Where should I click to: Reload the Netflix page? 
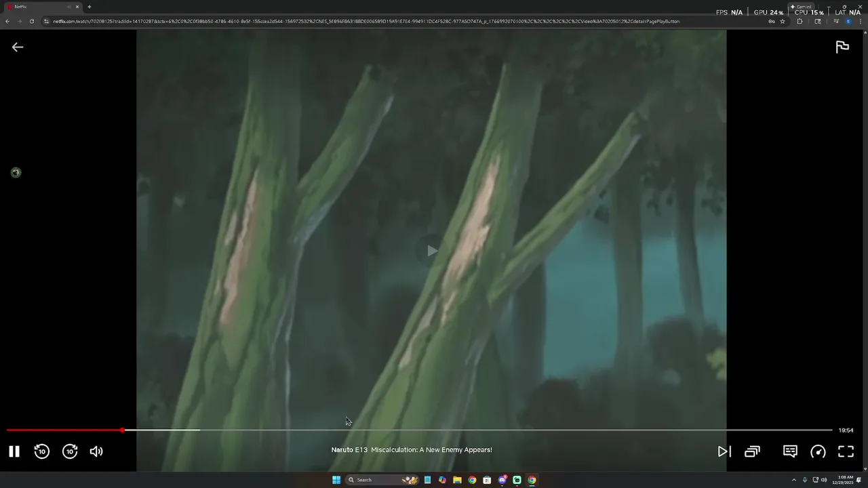(32, 21)
